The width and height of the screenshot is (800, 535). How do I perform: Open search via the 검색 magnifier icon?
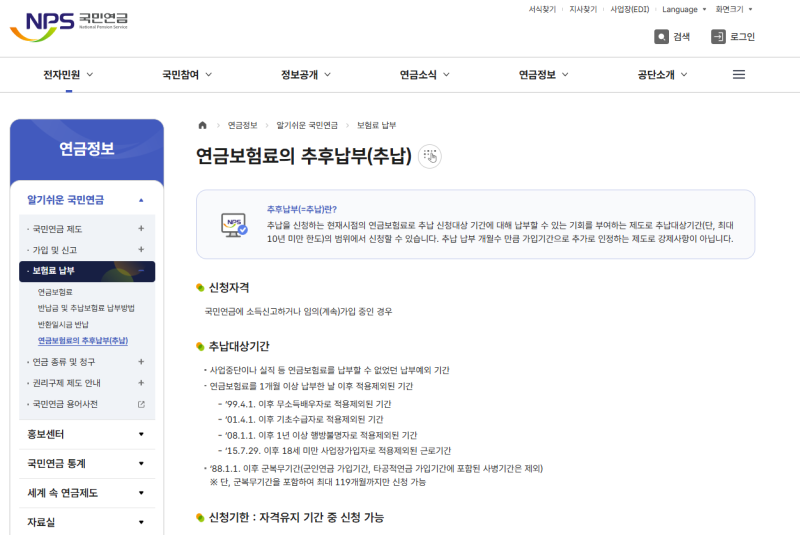point(661,37)
